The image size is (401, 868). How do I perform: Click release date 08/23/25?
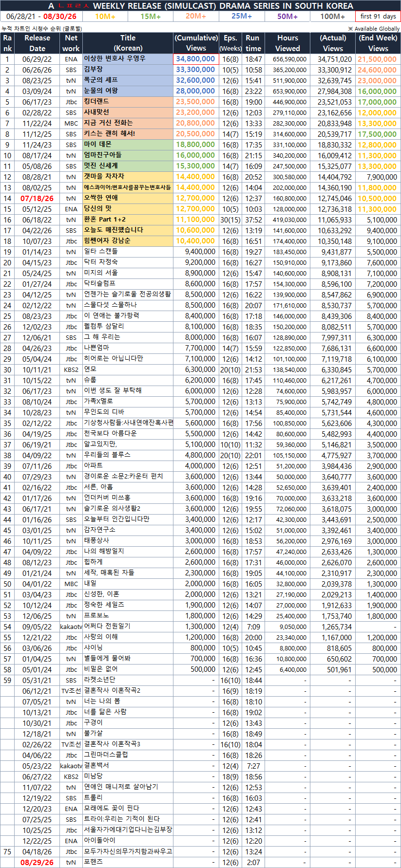[x=37, y=81]
